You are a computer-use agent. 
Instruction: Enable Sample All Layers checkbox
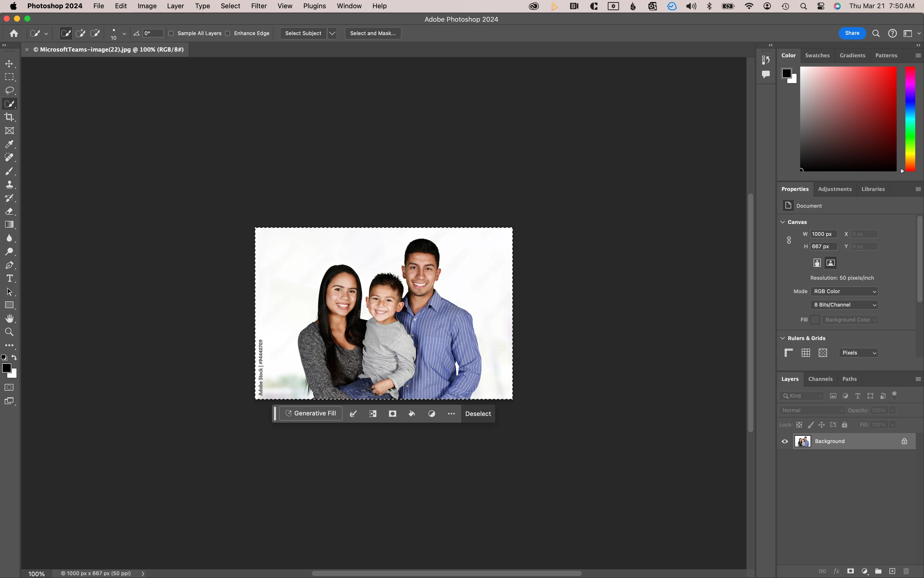(171, 33)
